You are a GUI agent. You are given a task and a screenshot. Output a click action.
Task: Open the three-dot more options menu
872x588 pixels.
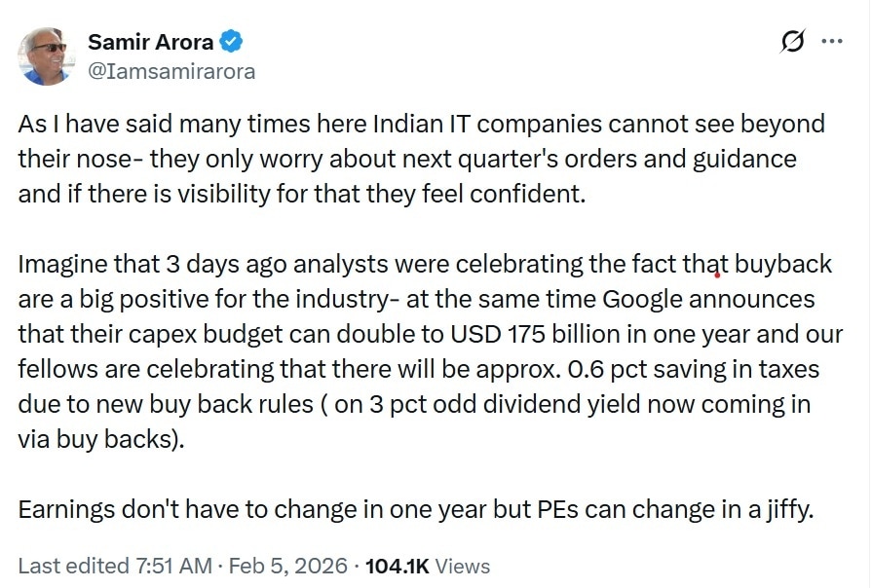(x=831, y=42)
